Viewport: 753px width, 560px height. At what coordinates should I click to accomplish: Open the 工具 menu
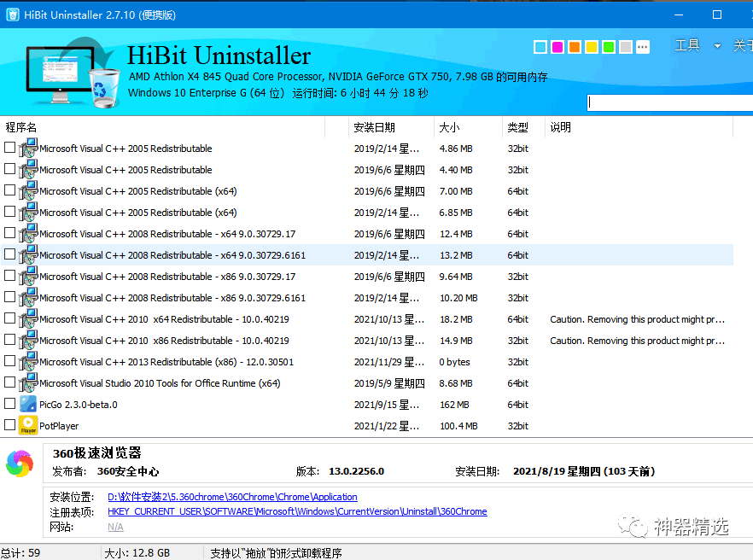point(687,46)
